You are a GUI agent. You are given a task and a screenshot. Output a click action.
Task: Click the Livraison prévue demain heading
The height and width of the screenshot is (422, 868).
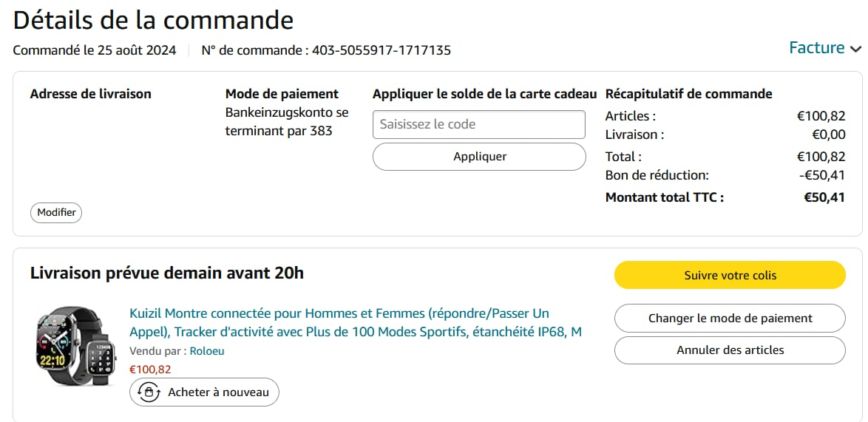(167, 273)
